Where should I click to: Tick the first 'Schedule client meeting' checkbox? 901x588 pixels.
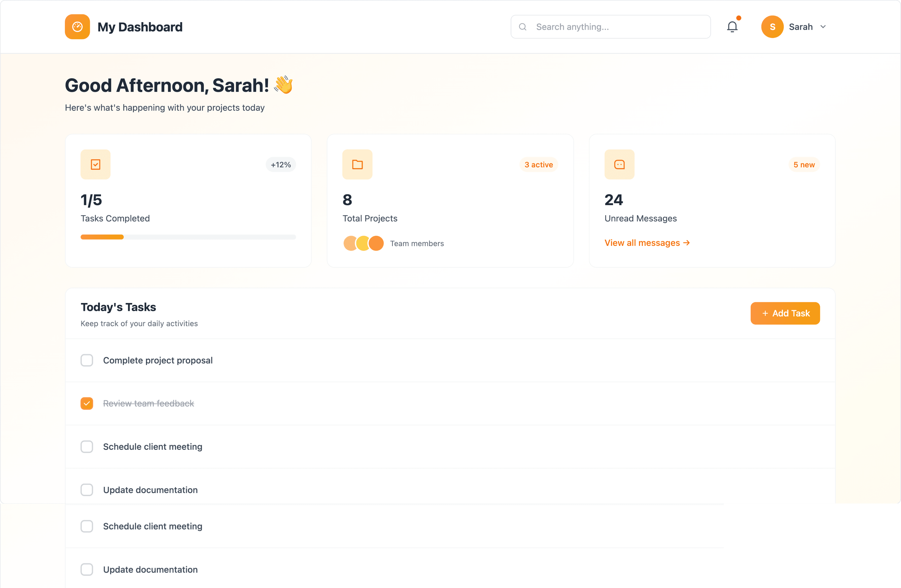(x=87, y=446)
